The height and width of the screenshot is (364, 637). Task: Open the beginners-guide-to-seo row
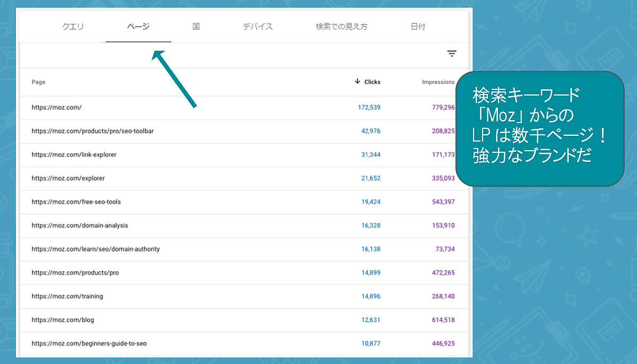(89, 343)
